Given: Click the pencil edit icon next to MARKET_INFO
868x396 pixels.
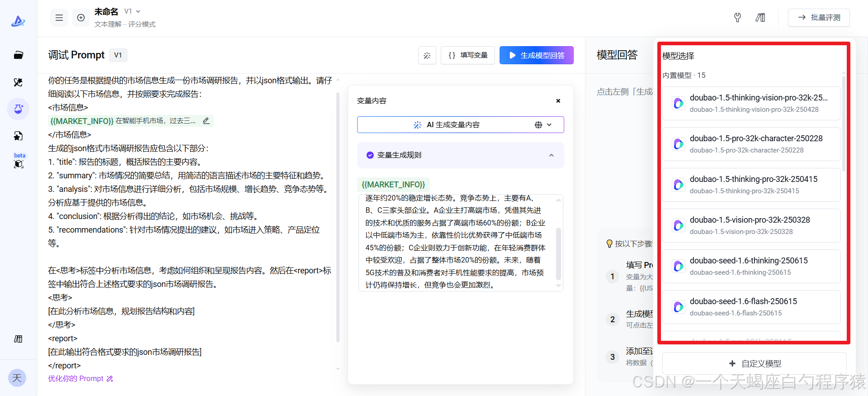Looking at the screenshot, I should coord(206,121).
